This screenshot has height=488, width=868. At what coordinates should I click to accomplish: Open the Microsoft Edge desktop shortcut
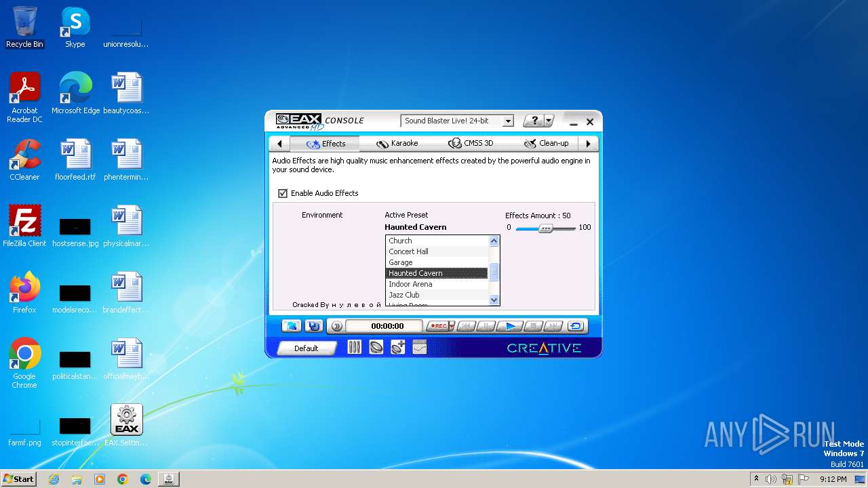click(x=75, y=94)
